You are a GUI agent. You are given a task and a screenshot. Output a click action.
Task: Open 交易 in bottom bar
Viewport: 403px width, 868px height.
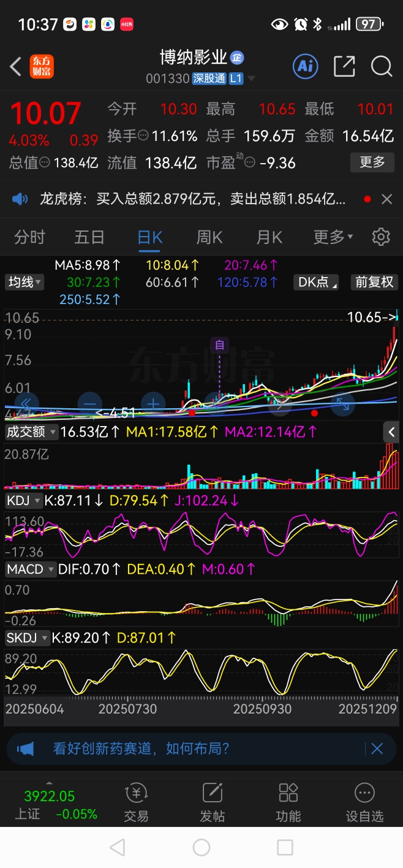coord(136,802)
